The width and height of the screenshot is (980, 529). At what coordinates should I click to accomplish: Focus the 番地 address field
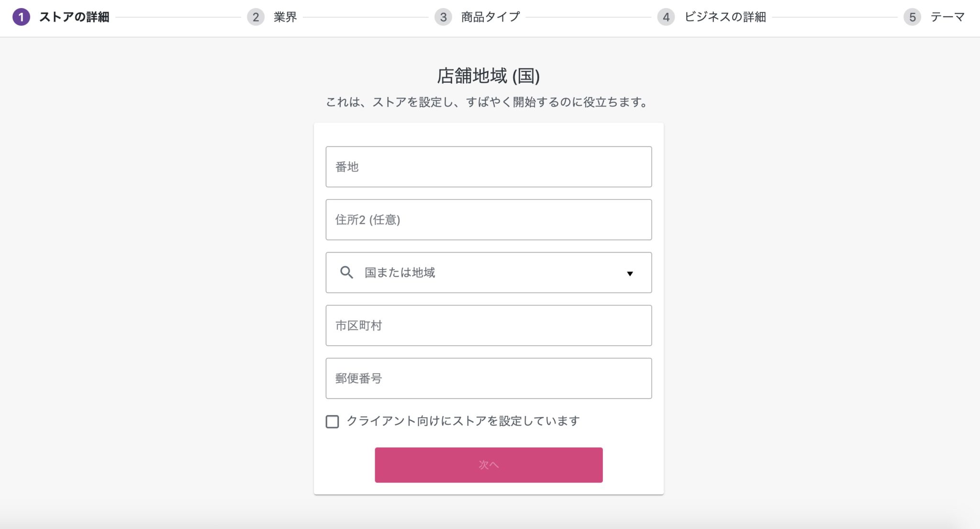[488, 167]
